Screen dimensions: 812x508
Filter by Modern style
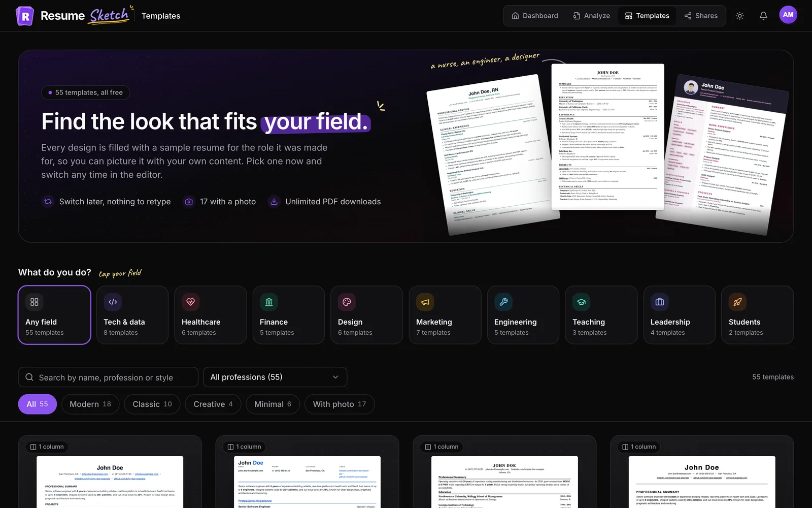[90, 404]
